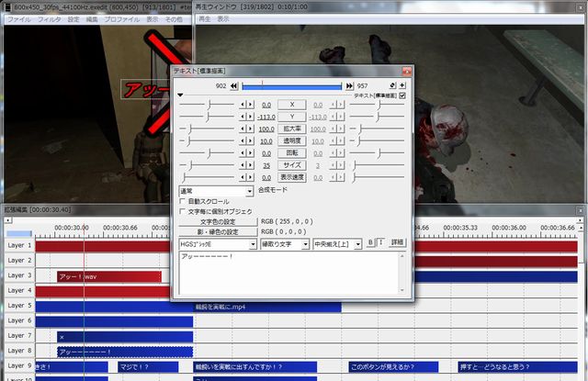Open the 設定 menu
This screenshot has height=381, width=588.
click(73, 19)
